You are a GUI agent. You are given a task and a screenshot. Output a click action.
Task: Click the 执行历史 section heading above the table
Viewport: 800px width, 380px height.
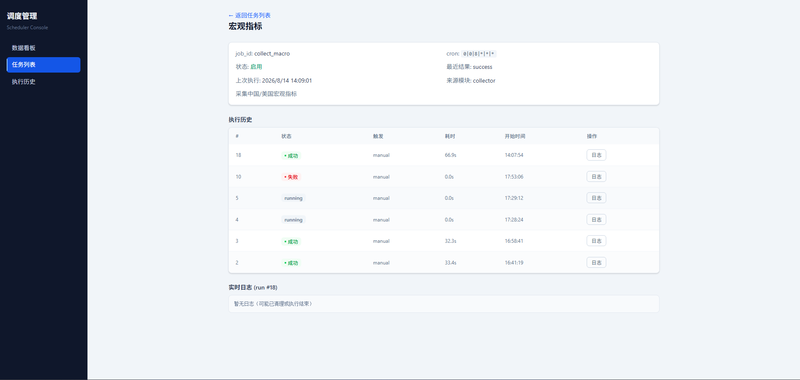click(x=240, y=120)
